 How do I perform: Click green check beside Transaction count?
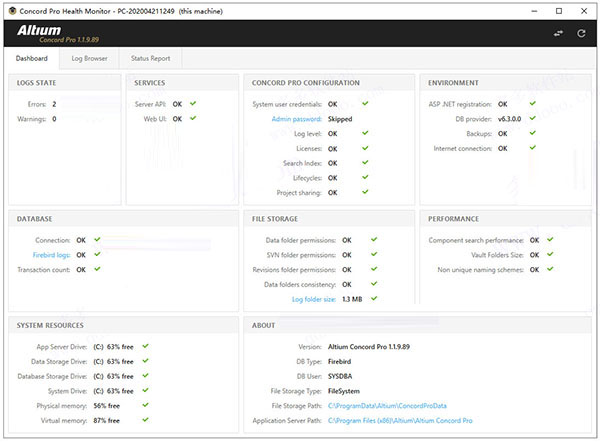pyautogui.click(x=95, y=270)
